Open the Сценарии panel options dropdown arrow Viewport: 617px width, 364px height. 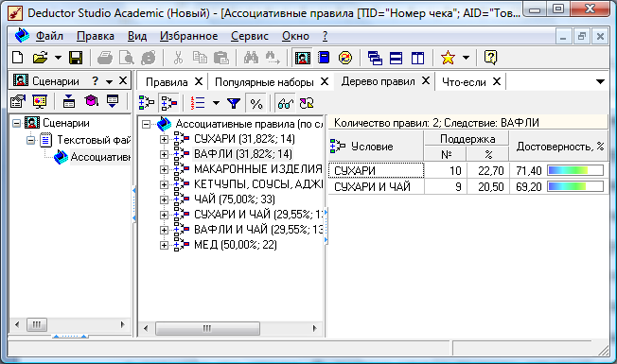[109, 81]
